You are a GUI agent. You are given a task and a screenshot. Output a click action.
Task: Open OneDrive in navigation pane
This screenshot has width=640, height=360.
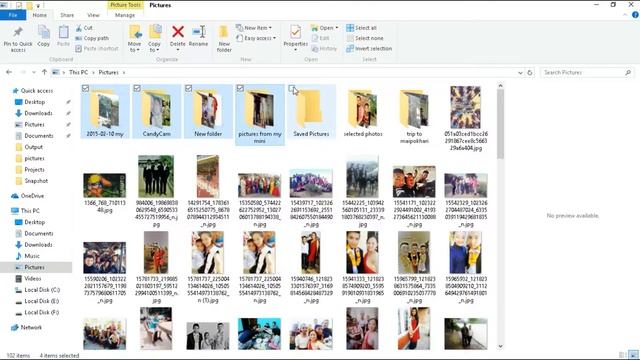pos(28,196)
